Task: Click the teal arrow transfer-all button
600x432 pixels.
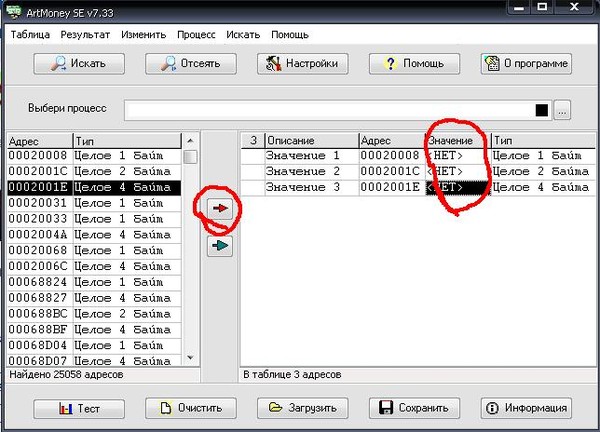Action: pyautogui.click(x=220, y=246)
